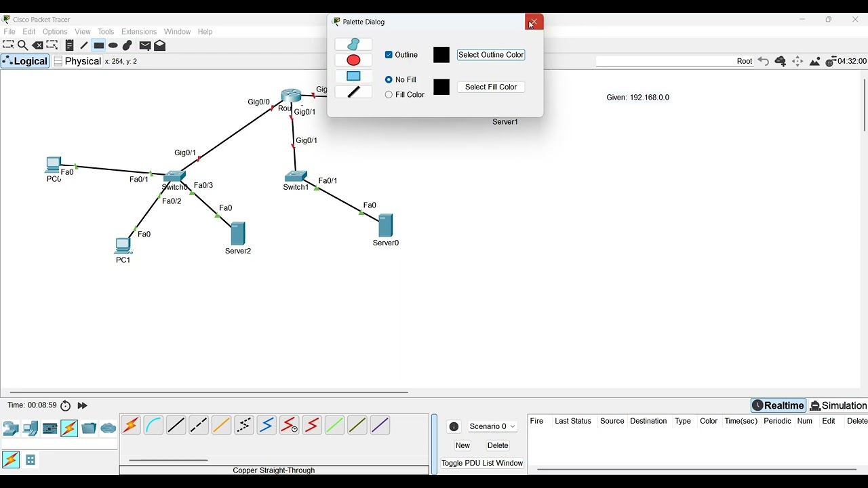
Task: Pick the Console cable
Action: (153, 425)
